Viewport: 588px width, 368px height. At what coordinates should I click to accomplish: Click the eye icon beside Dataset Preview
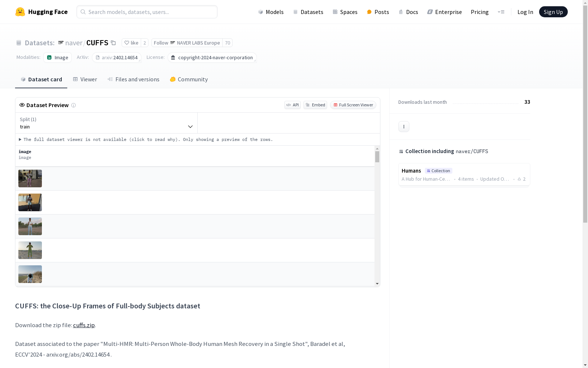[22, 105]
